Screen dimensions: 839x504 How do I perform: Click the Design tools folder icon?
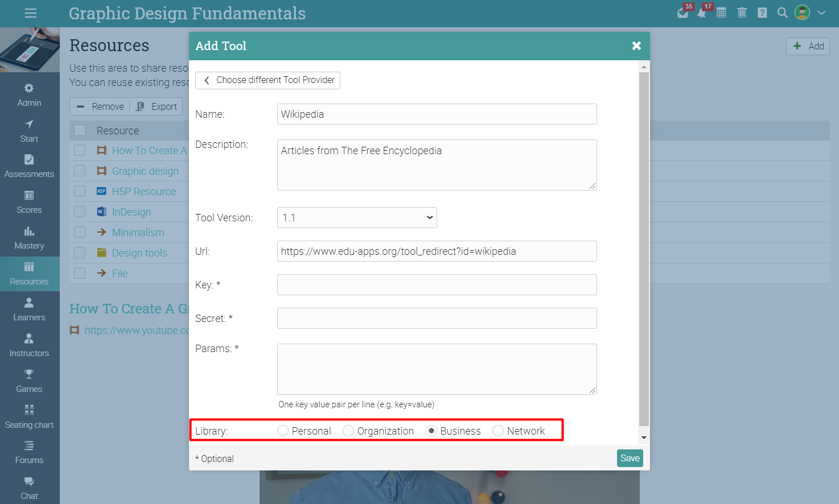click(101, 253)
